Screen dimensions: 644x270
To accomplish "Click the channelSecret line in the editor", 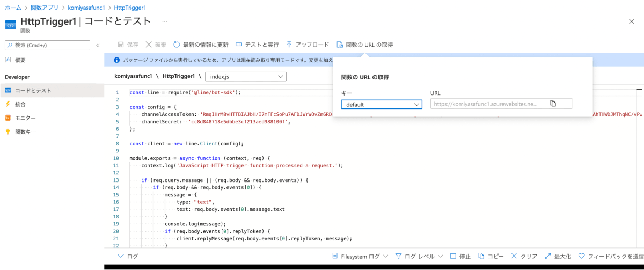I will pos(216,122).
